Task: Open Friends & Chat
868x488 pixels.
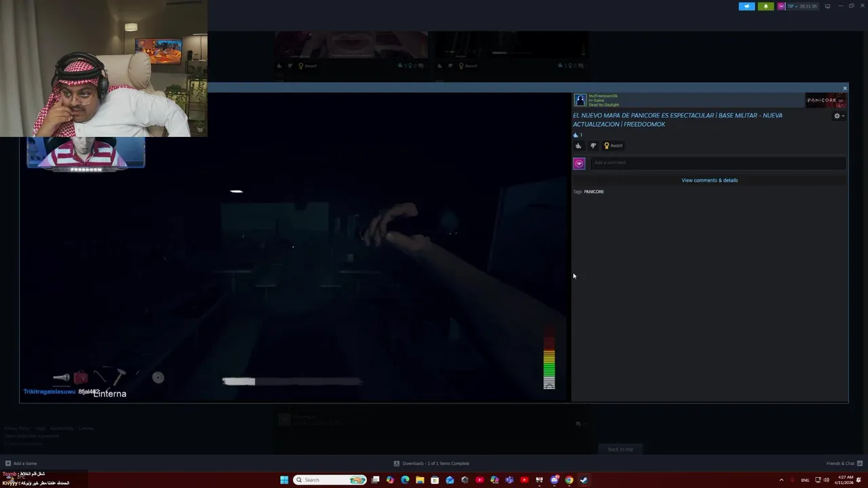Action: pos(844,464)
